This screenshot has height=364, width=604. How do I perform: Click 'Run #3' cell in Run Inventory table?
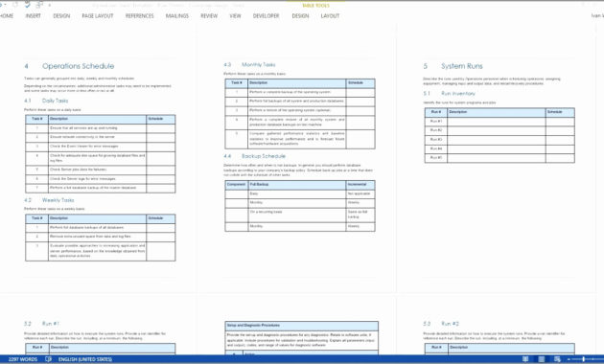pos(436,139)
